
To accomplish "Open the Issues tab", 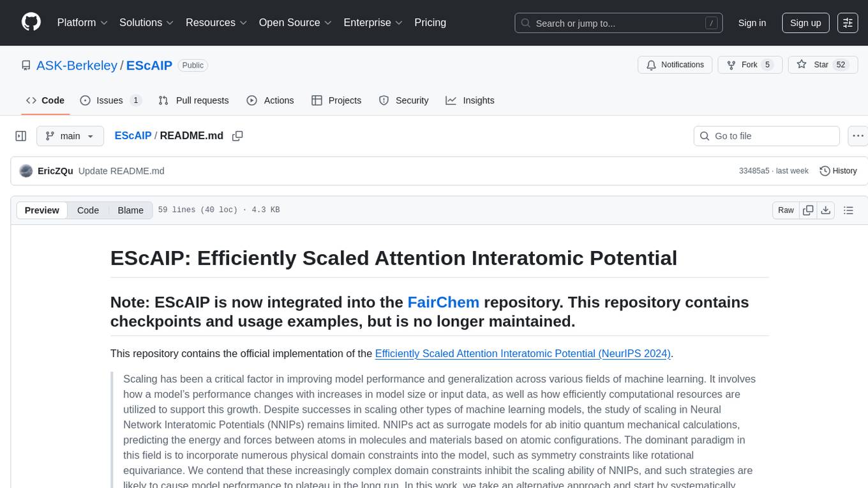I will click(x=110, y=100).
